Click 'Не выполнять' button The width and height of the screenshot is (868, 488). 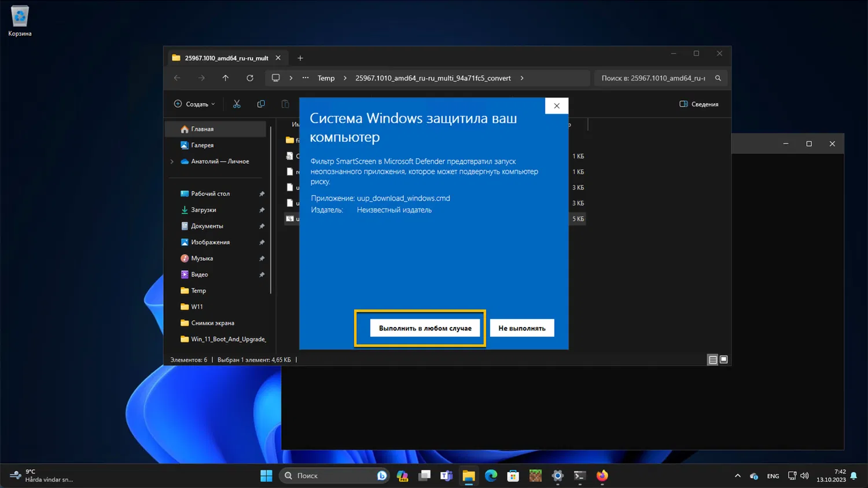[521, 328]
